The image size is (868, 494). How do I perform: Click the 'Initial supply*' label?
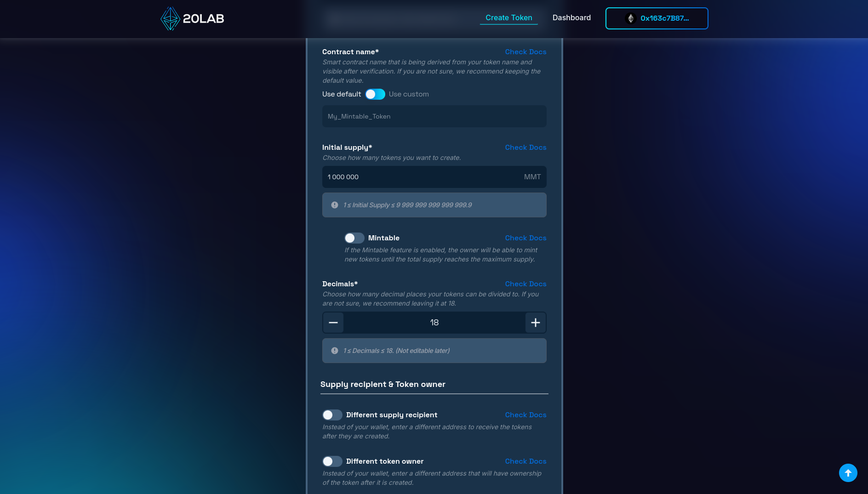pyautogui.click(x=347, y=148)
